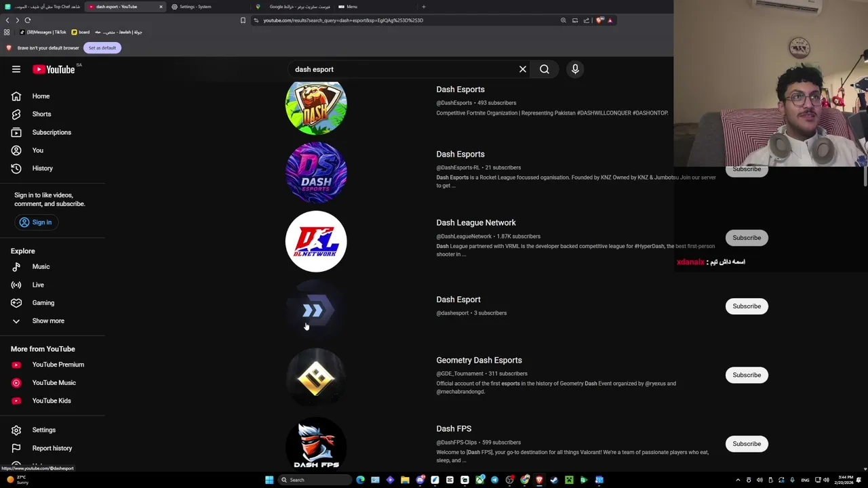Open the Dash Esport 3 subscribers title

pos(458,299)
